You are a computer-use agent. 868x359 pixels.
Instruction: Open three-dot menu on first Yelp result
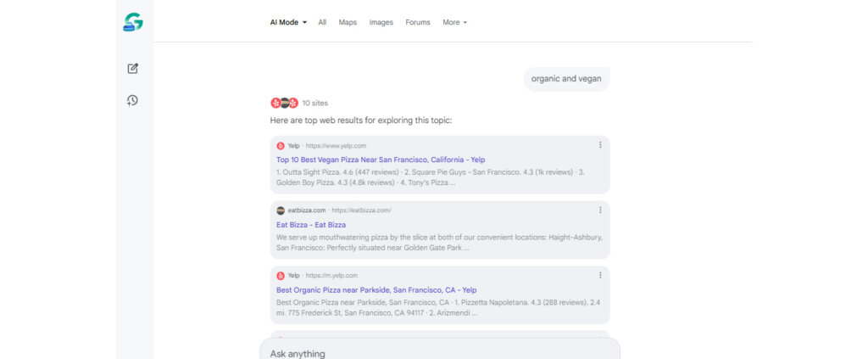600,145
